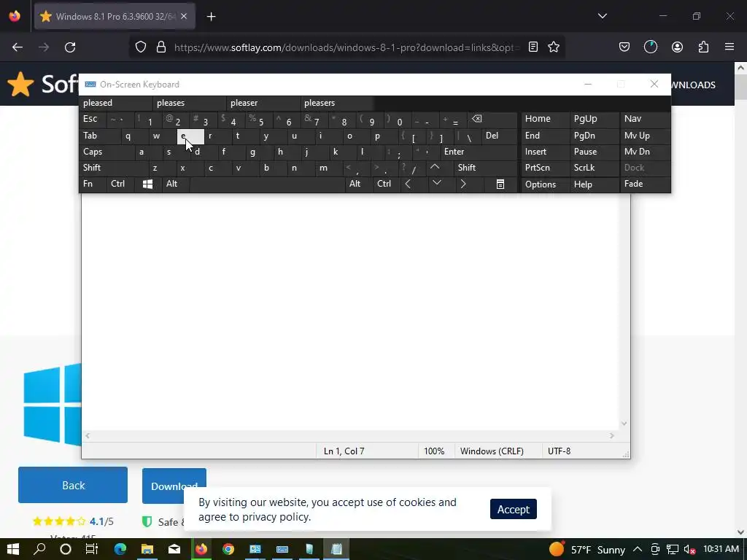The width and height of the screenshot is (747, 560).
Task: Click the context menu key on keyboard
Action: tap(500, 184)
